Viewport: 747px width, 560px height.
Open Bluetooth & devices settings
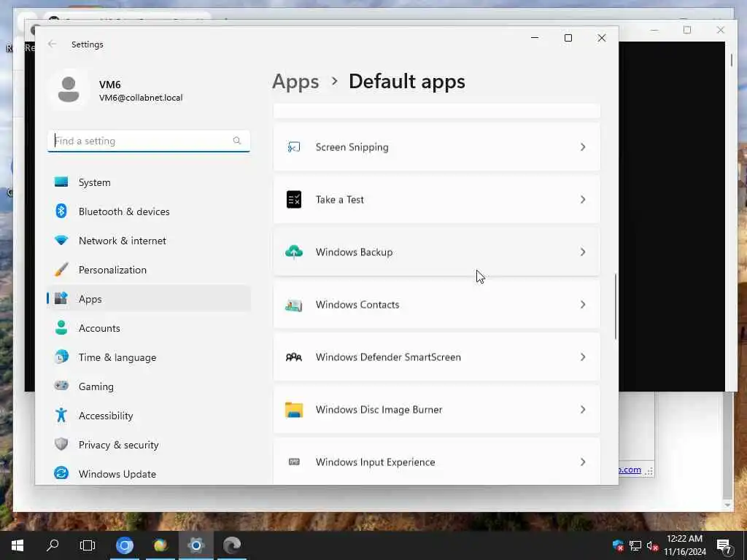pos(149,211)
